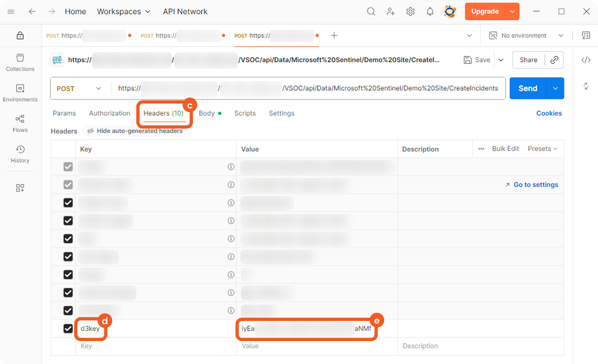This screenshot has width=598, height=364.
Task: Click the blue Send button
Action: [x=528, y=88]
